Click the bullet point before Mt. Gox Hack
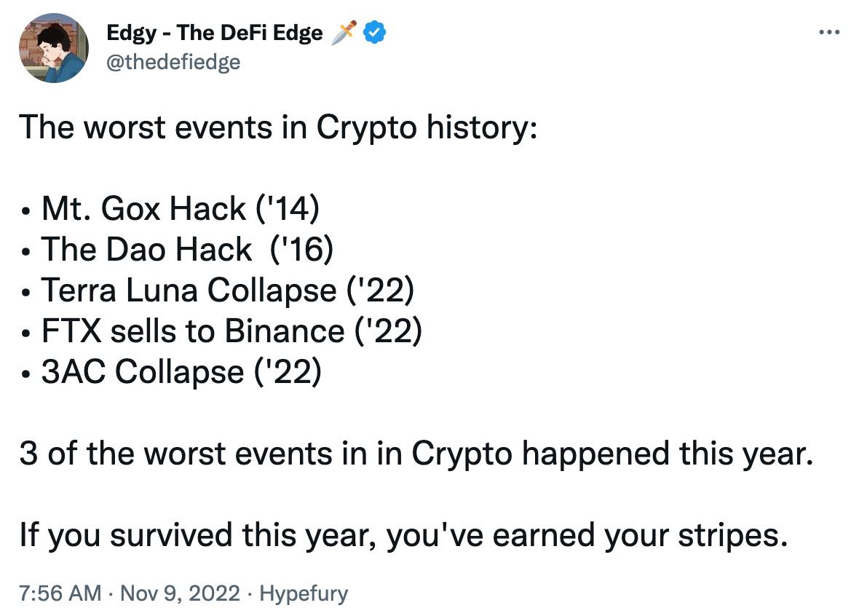The height and width of the screenshot is (616, 859). click(x=25, y=211)
